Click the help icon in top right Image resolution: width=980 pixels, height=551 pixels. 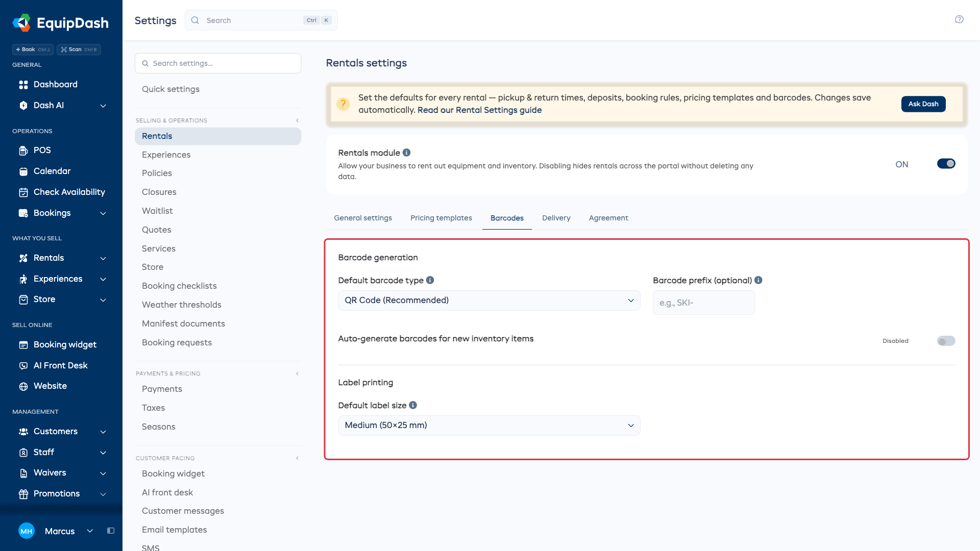tap(959, 19)
